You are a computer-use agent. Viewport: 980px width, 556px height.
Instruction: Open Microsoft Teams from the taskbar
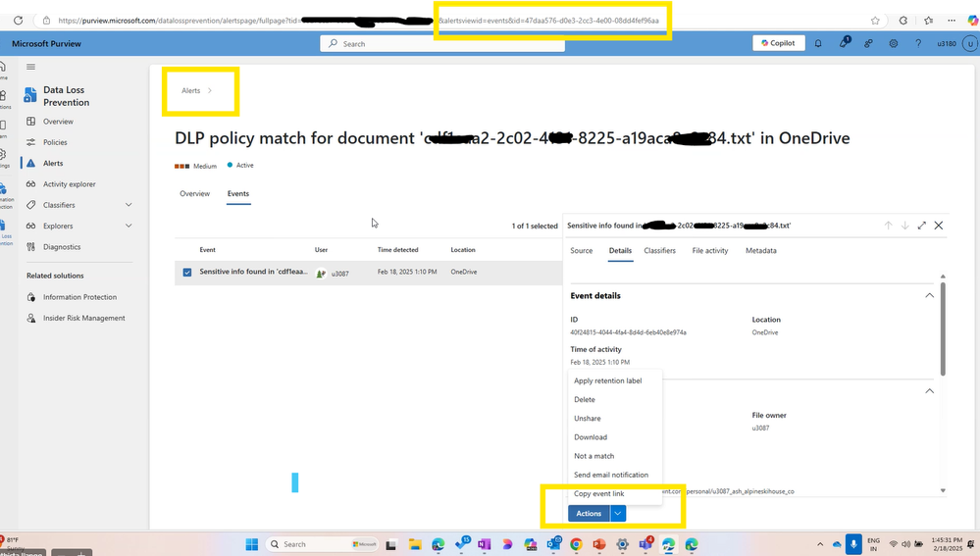tap(645, 543)
